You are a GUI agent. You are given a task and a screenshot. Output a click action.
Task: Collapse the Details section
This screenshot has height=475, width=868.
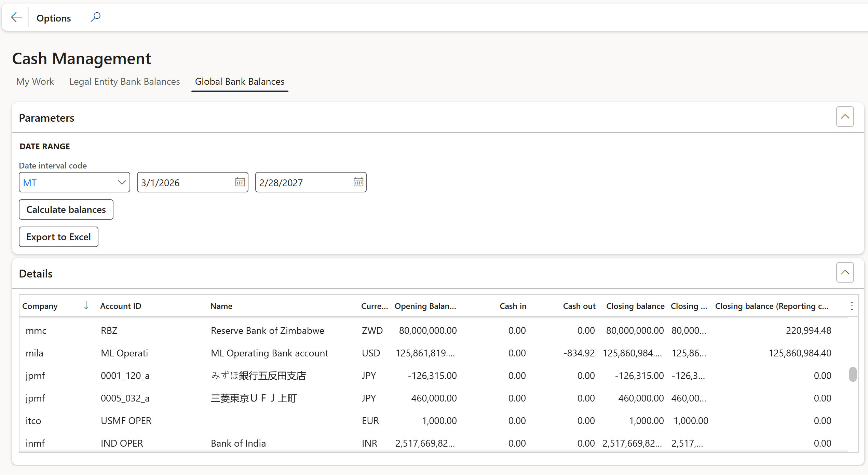tap(845, 272)
